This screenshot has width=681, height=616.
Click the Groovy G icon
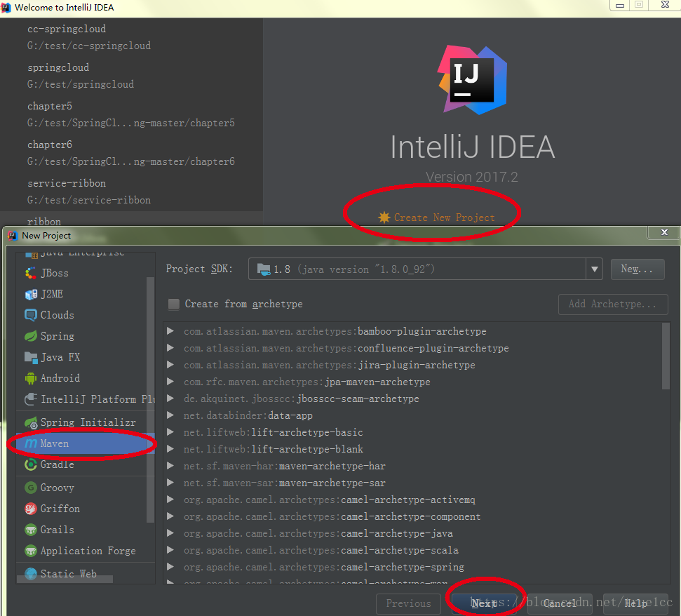click(31, 488)
